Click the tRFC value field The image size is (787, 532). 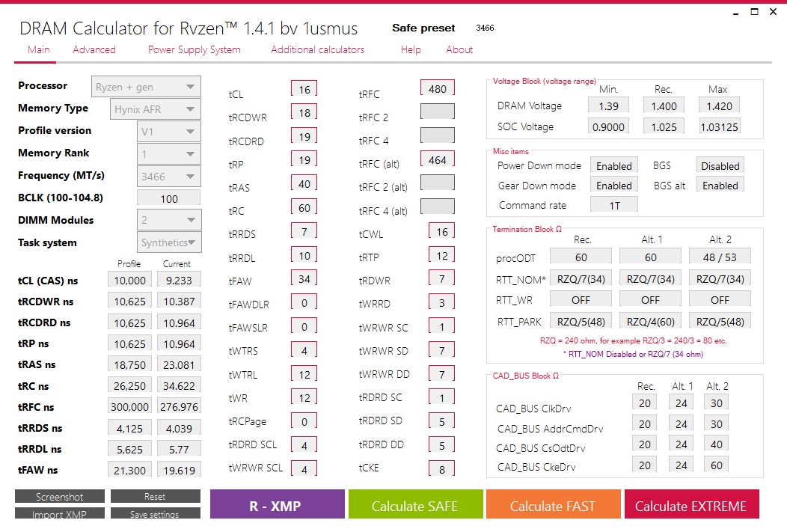pyautogui.click(x=438, y=89)
